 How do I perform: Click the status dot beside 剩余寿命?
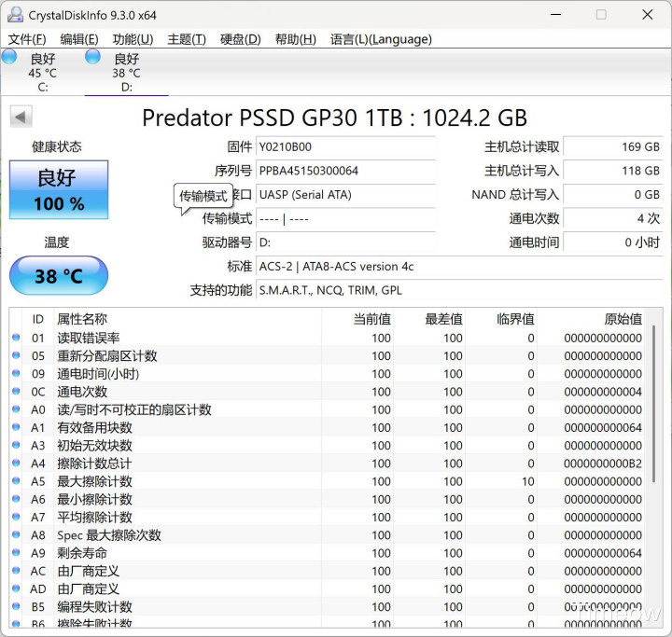point(16,553)
